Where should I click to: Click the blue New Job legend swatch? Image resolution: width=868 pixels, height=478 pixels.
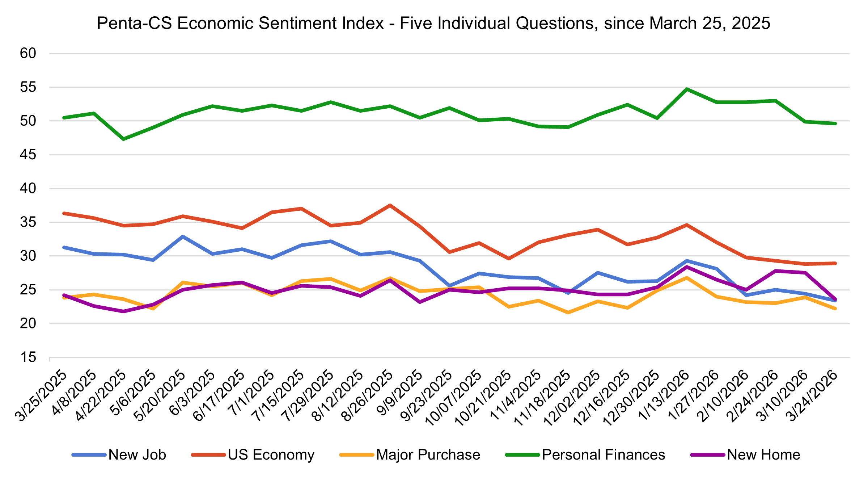(x=89, y=455)
